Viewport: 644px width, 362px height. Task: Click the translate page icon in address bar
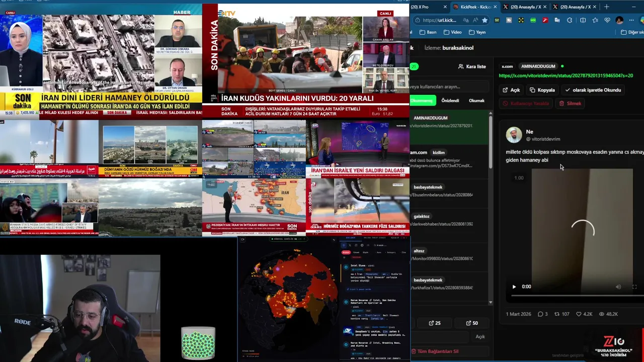(466, 20)
